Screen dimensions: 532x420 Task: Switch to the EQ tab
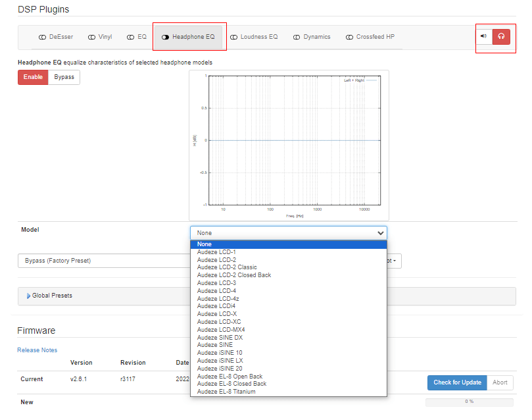coord(137,37)
